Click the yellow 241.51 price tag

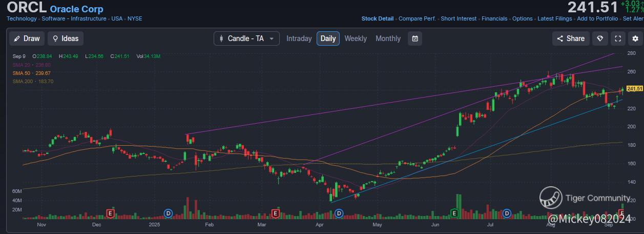pos(635,89)
